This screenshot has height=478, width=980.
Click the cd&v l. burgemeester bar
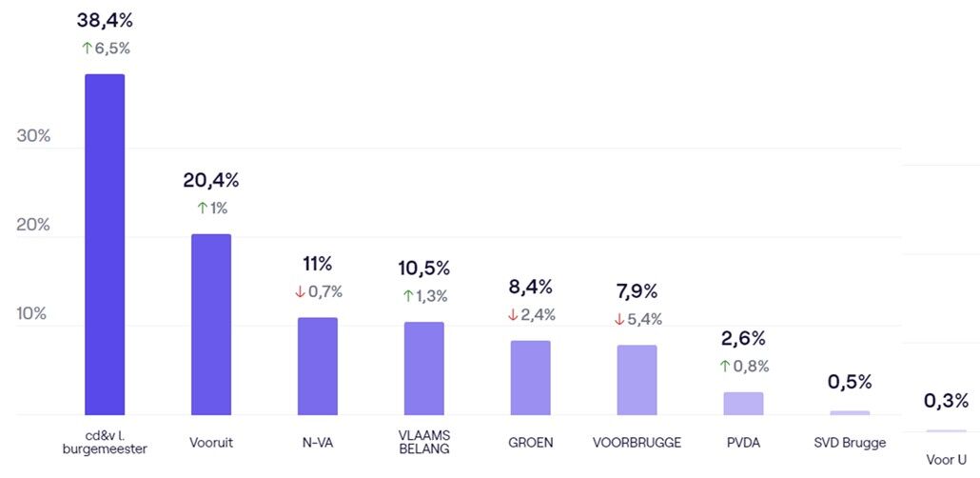[x=105, y=245]
